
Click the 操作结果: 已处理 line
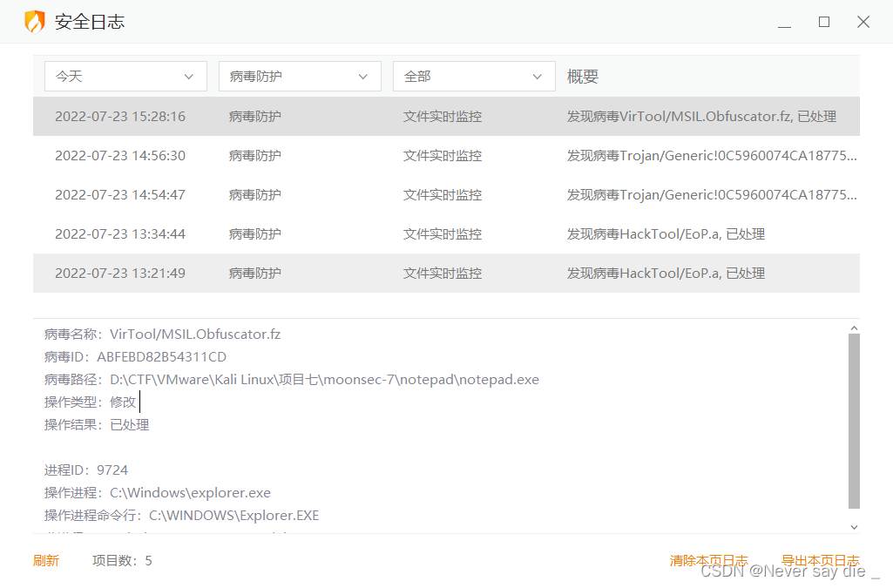pyautogui.click(x=97, y=425)
